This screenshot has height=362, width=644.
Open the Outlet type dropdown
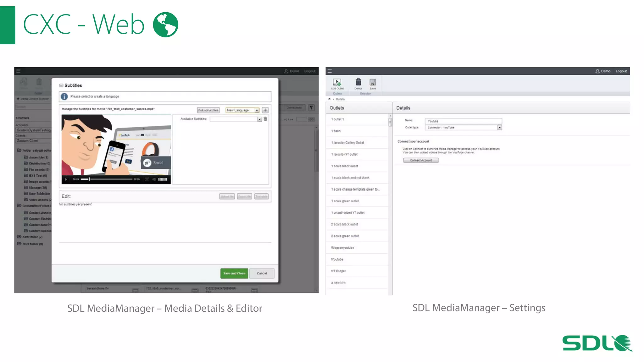point(463,128)
